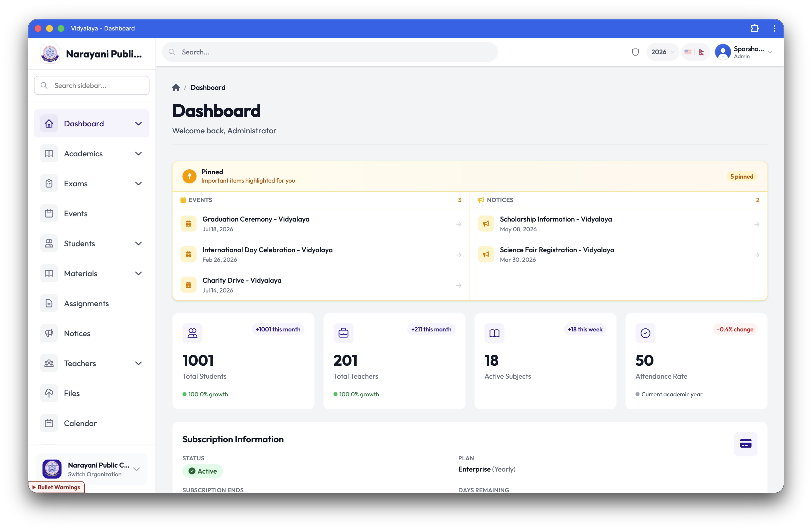Click the main Search field
This screenshot has width=812, height=530.
pos(330,52)
